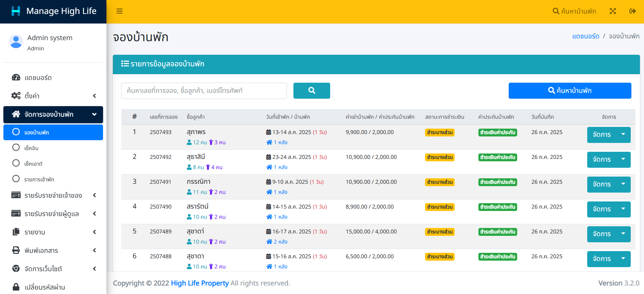Viewport: 644px width, 294px height.
Task: Click the Admin system user avatar
Action: pos(16,42)
